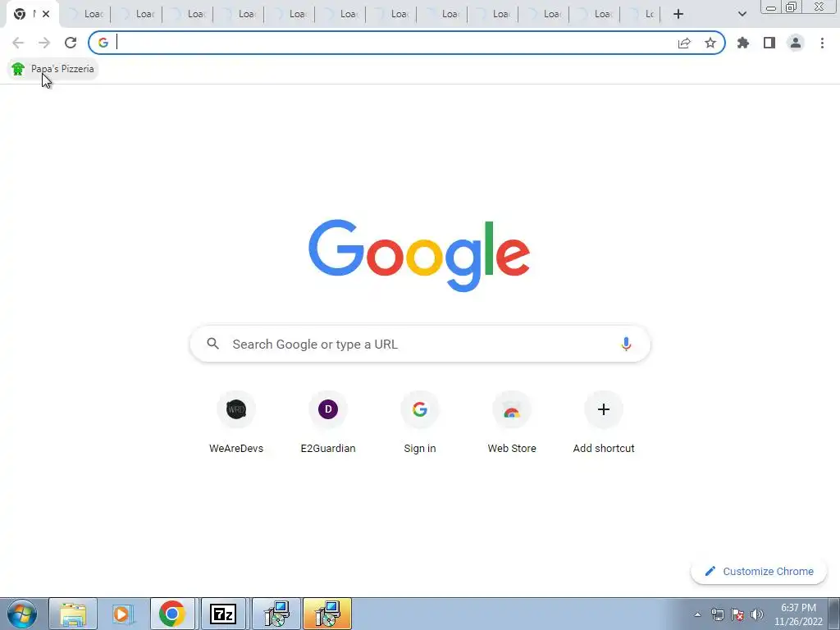840x630 pixels.
Task: Open 7-Zip from the taskbar
Action: coord(223,614)
